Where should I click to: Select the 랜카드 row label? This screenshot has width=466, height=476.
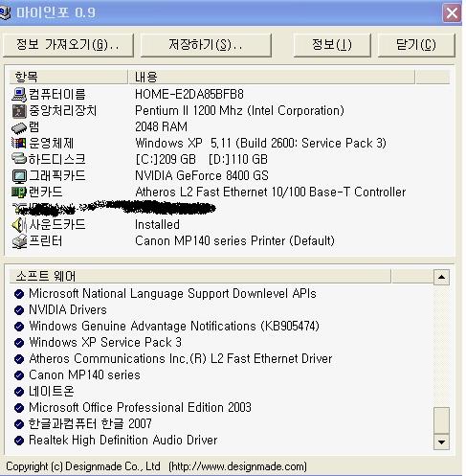pos(46,193)
